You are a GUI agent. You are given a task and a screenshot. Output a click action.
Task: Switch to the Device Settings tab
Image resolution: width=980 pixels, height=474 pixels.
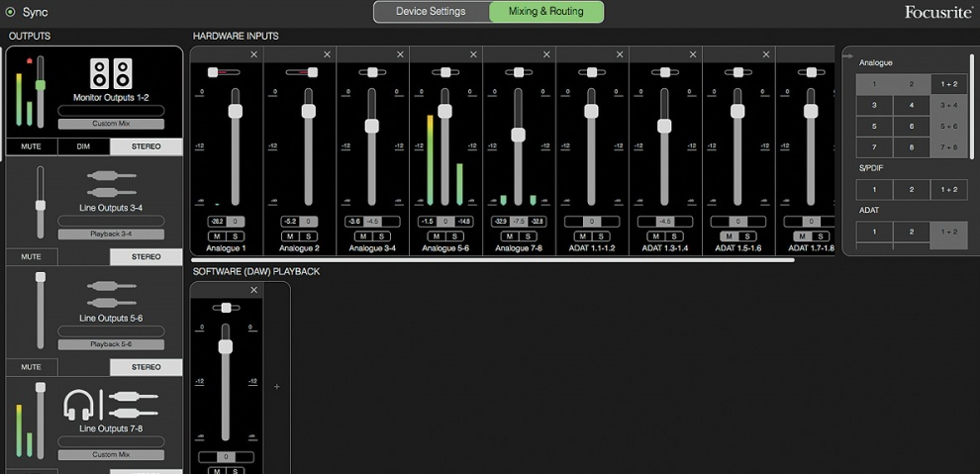(x=431, y=12)
